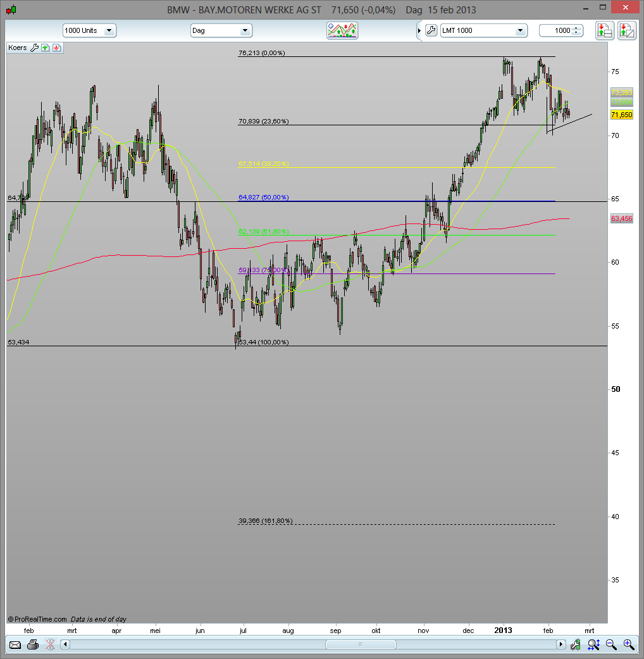Print the chart with printer icon
Screen dimensions: 644x659
click(33, 644)
